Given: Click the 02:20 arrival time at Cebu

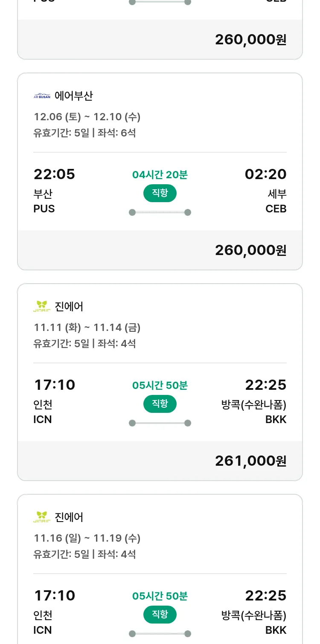Looking at the screenshot, I should click(265, 174).
